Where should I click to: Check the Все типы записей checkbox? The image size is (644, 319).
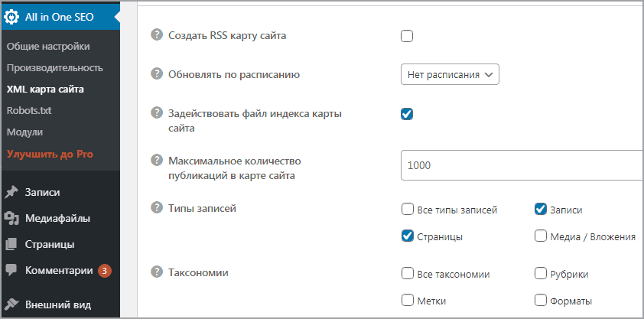(x=407, y=210)
